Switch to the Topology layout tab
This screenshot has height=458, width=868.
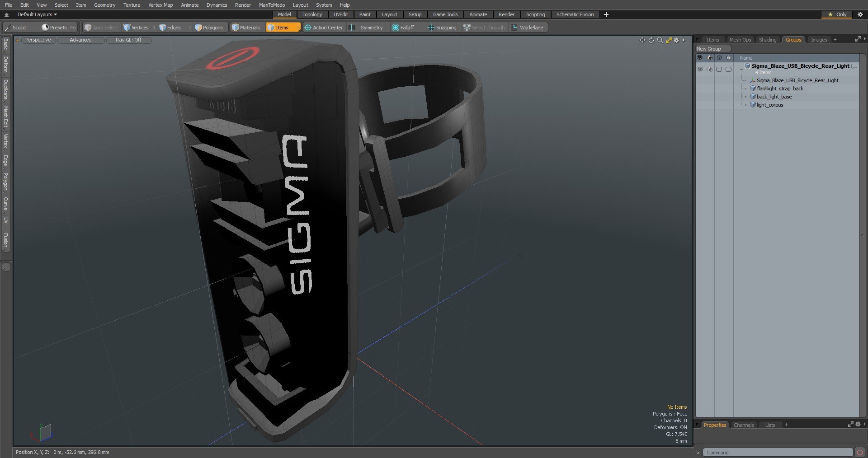[312, 14]
